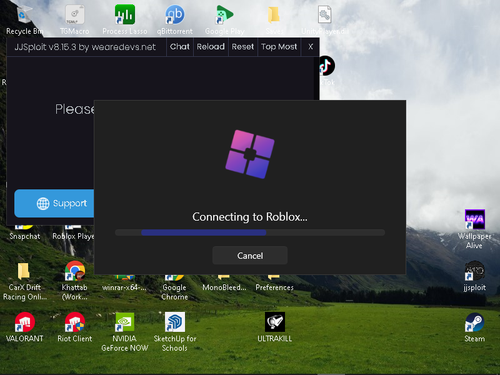
Task: Open the Riot Client shortcut
Action: click(75, 327)
